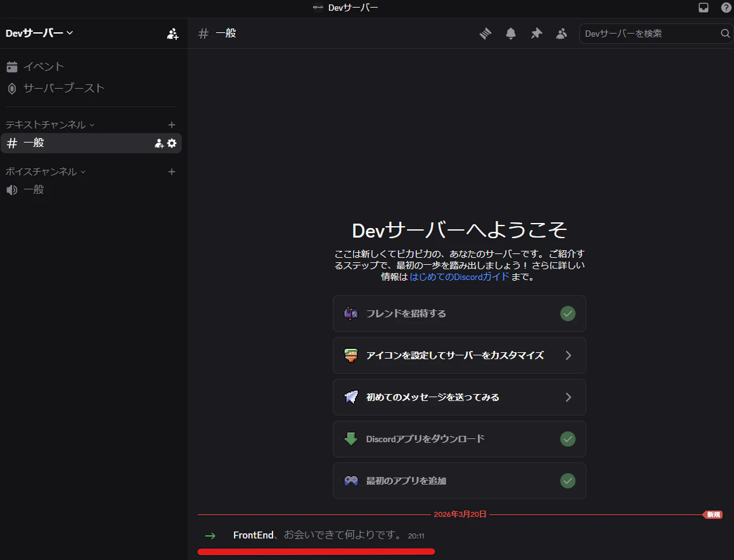Open the はじめてのDiscordガイド link
This screenshot has width=734, height=560.
pos(459,277)
